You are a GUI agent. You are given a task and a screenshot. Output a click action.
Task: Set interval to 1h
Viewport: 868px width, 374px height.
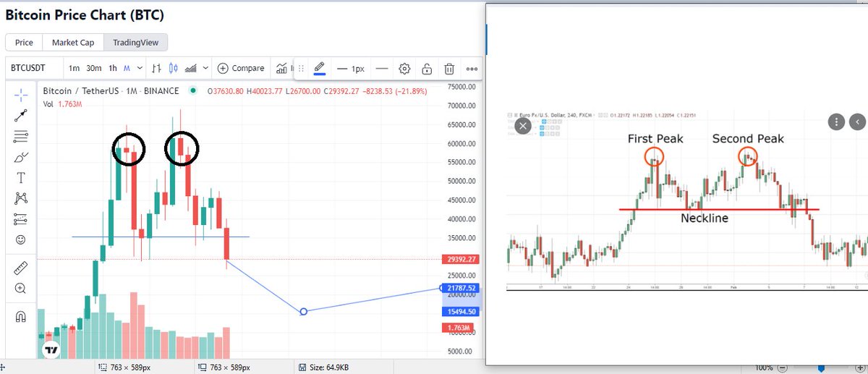(x=113, y=68)
